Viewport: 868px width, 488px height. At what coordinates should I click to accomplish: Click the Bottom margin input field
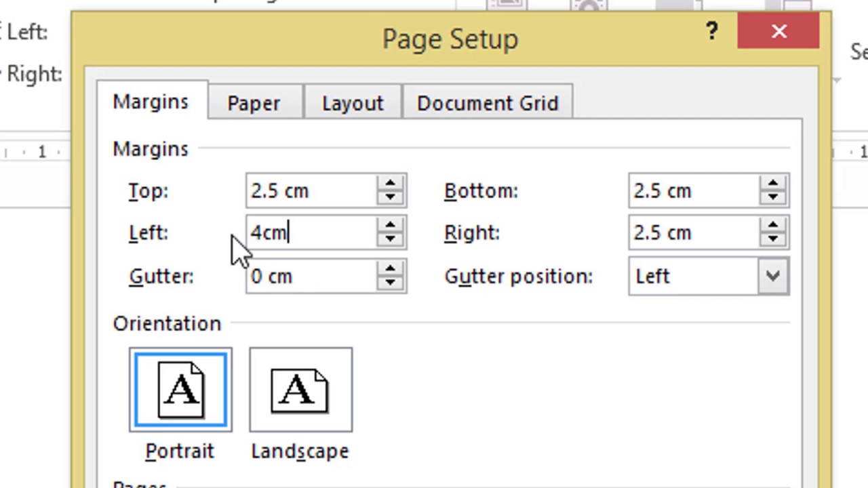(693, 191)
